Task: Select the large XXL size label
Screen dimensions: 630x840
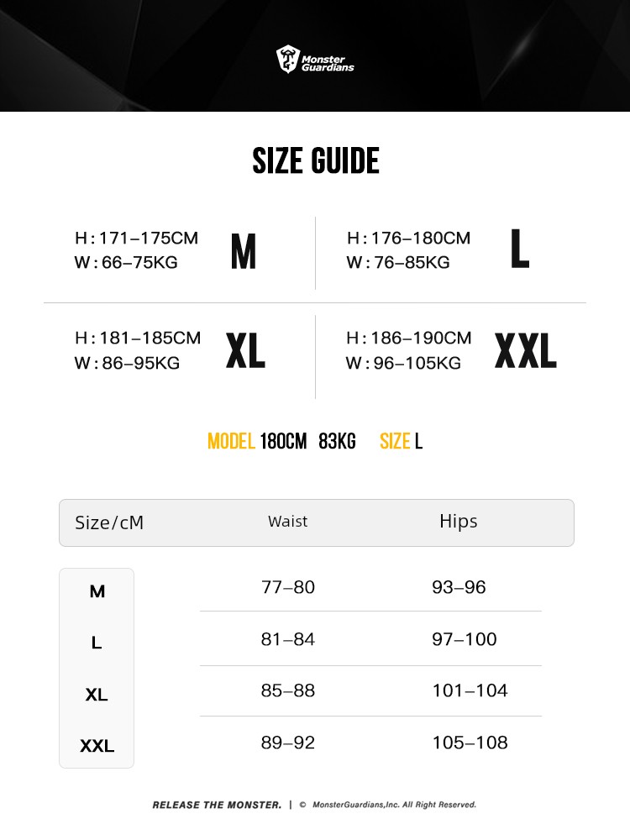Action: [x=525, y=351]
